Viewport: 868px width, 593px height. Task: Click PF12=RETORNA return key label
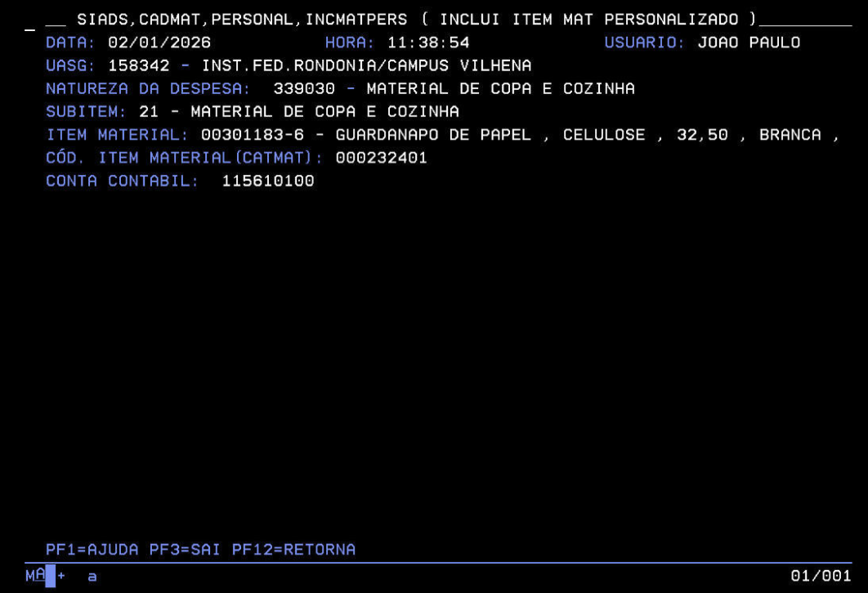(293, 550)
